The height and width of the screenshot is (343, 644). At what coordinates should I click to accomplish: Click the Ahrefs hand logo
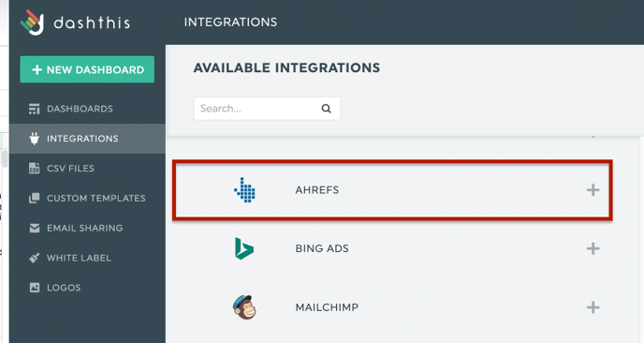coord(245,190)
